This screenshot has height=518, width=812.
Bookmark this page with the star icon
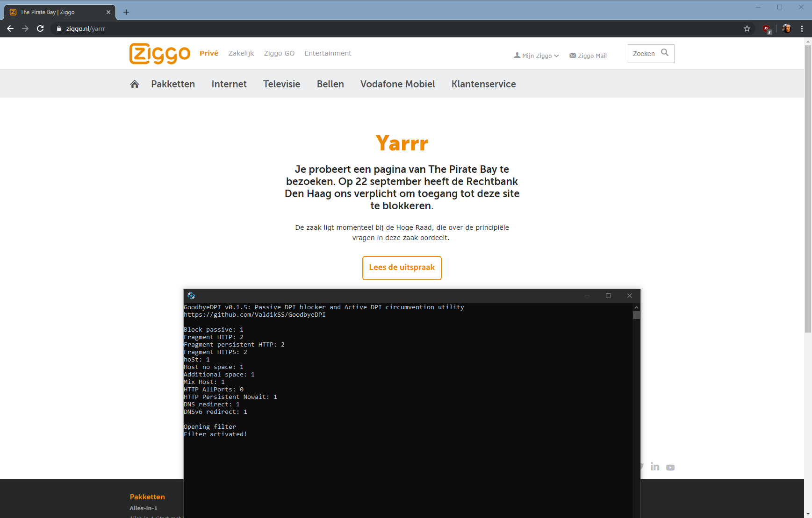[x=747, y=28]
